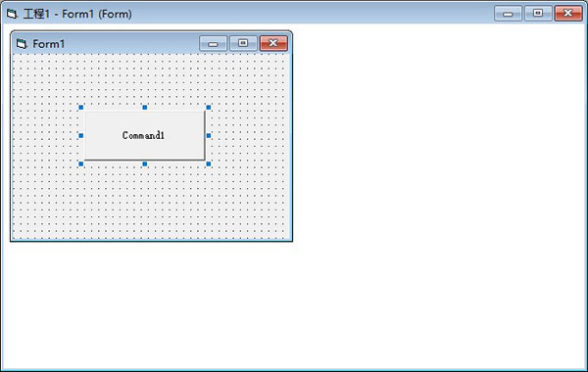
Task: Click the 工程1 designer window icon
Action: click(x=12, y=14)
